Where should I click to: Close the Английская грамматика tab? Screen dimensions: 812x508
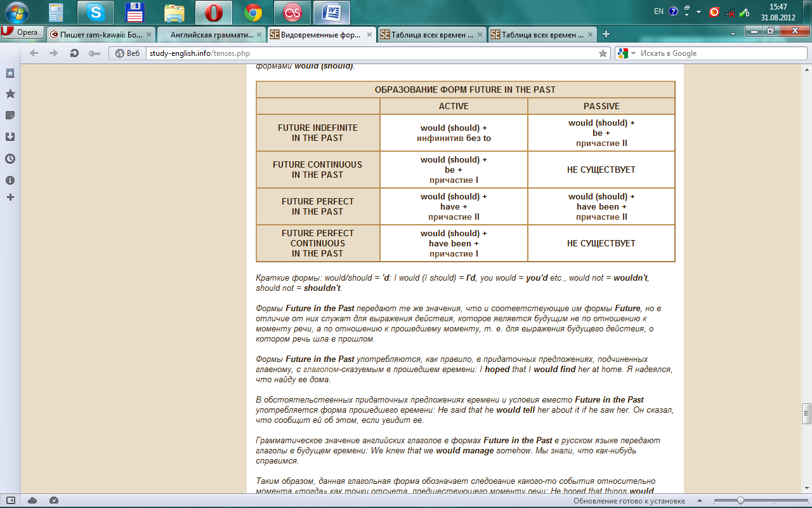tap(259, 35)
